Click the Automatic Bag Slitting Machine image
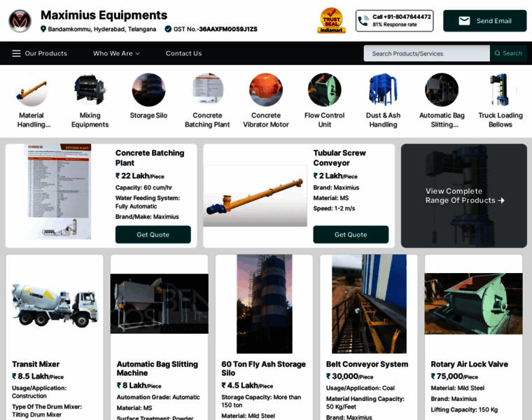The height and width of the screenshot is (420, 532). (x=160, y=304)
